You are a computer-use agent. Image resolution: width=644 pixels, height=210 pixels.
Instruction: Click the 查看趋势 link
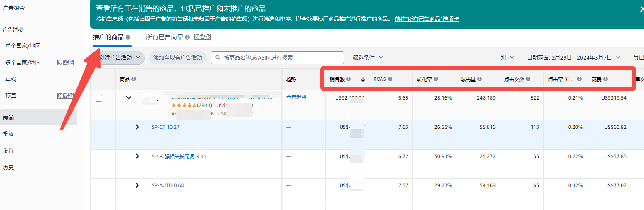[x=296, y=97]
